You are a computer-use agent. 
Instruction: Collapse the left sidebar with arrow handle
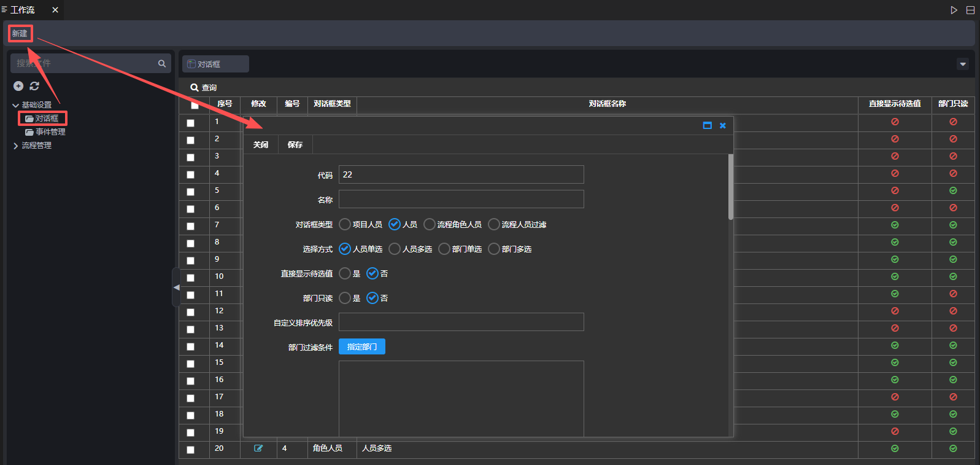click(x=176, y=287)
